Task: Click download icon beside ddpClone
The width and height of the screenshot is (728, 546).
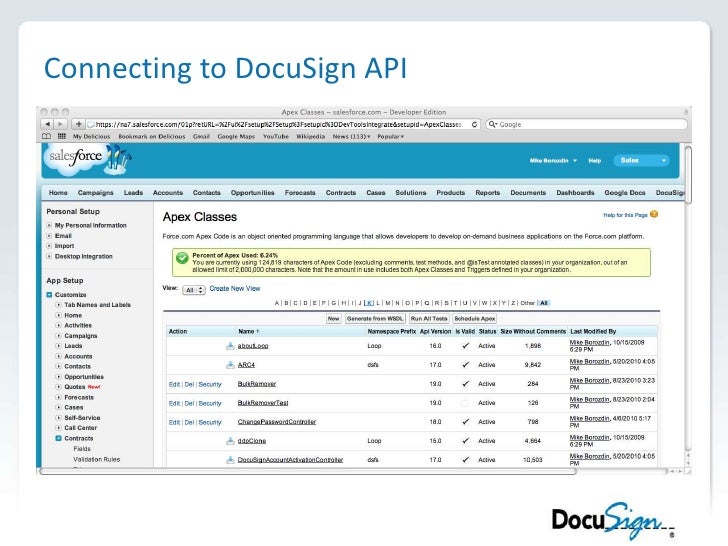Action: click(x=230, y=441)
